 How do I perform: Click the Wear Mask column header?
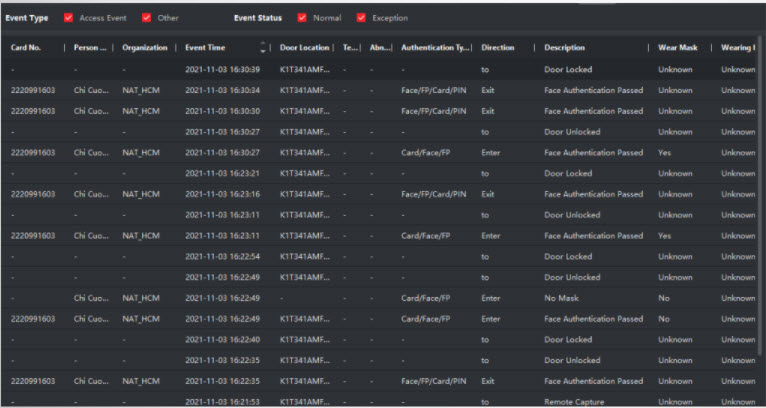click(678, 48)
